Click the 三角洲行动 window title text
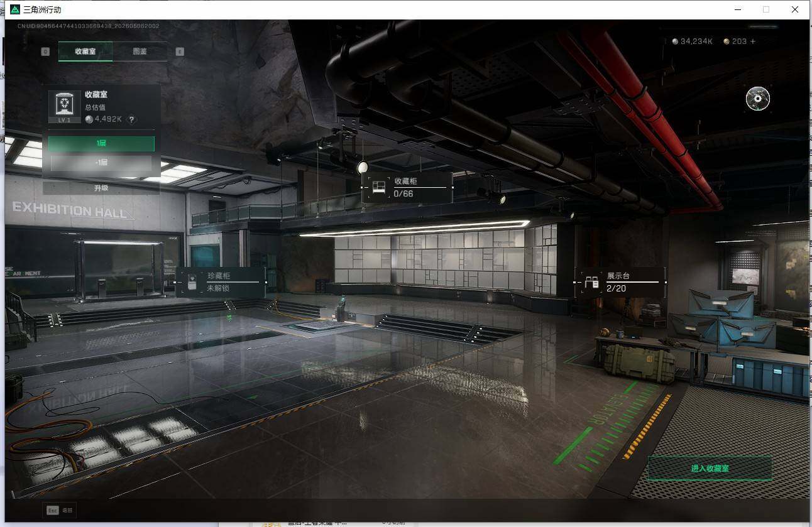Viewport: 812px width, 527px height. (x=42, y=10)
